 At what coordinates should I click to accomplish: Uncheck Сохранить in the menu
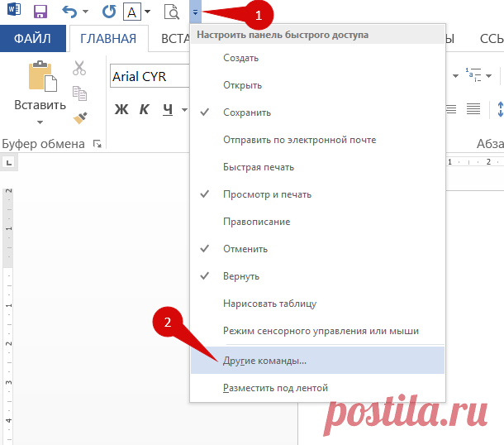point(317,112)
